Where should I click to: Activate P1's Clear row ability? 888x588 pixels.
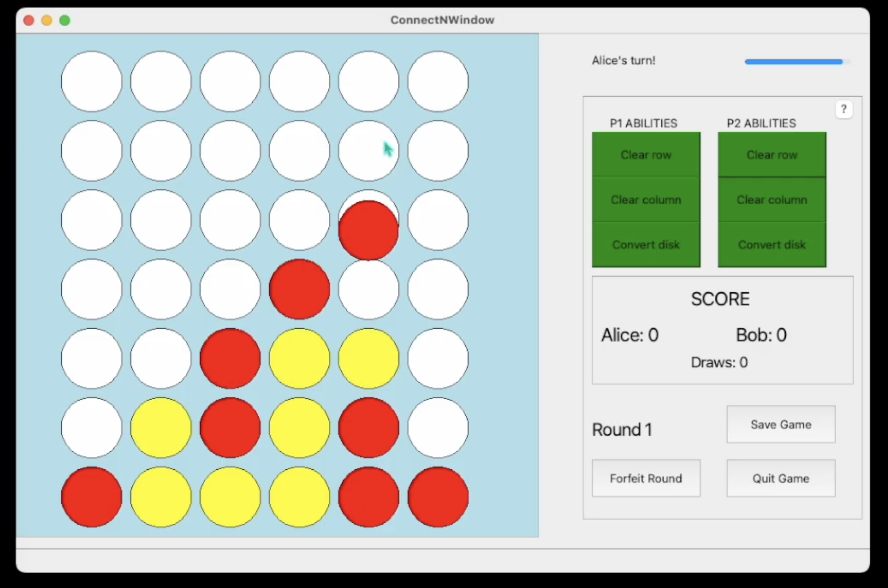[x=646, y=155]
